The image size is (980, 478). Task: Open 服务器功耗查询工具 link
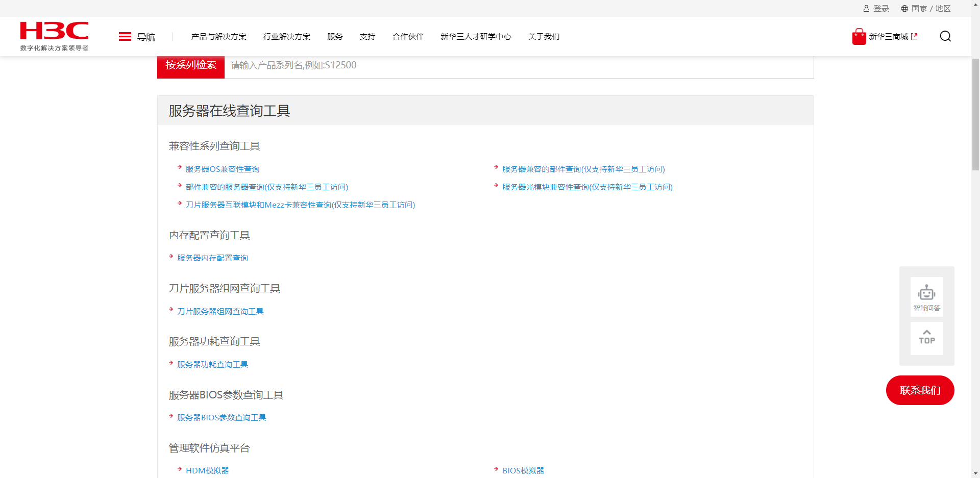click(212, 365)
